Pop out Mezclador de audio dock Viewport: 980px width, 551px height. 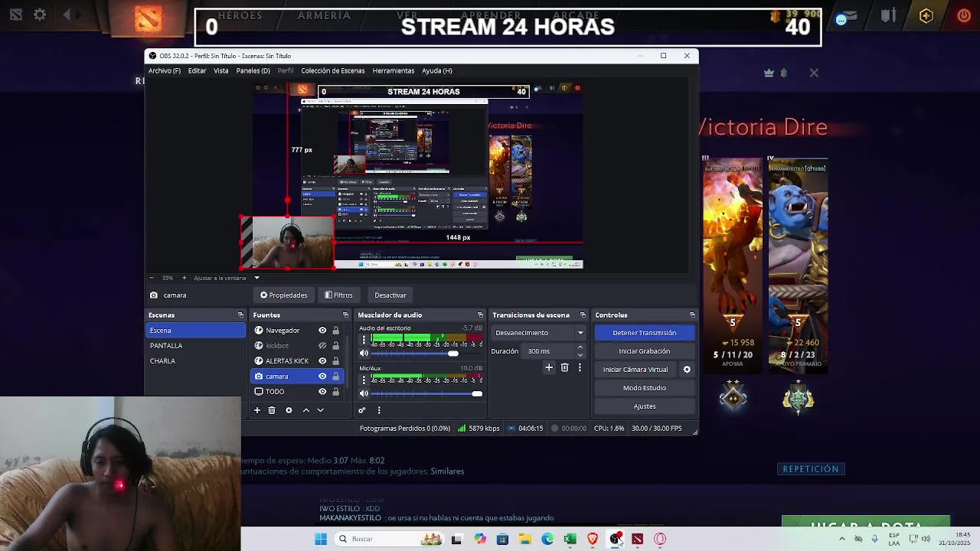[480, 315]
